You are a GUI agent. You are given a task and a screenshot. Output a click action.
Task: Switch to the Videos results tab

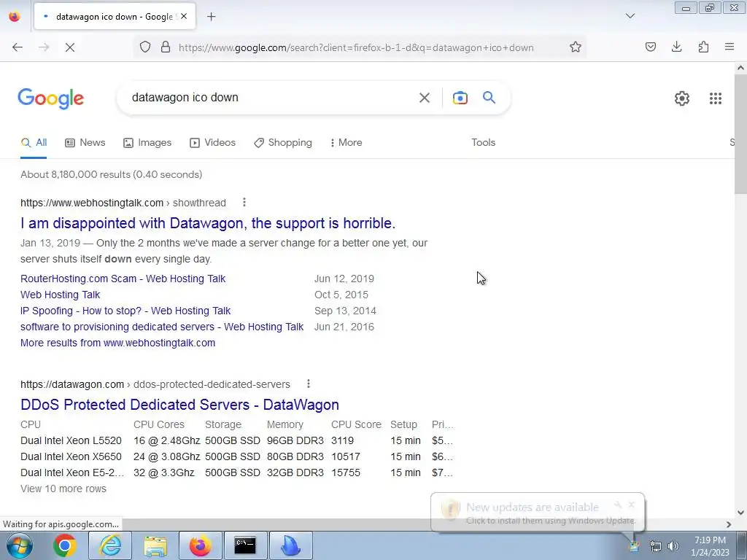tap(212, 142)
